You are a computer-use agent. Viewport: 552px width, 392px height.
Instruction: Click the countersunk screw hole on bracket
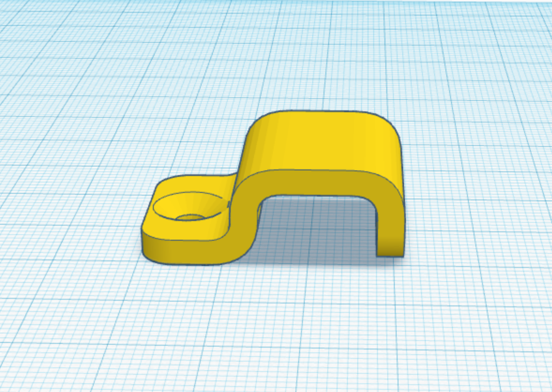click(191, 207)
